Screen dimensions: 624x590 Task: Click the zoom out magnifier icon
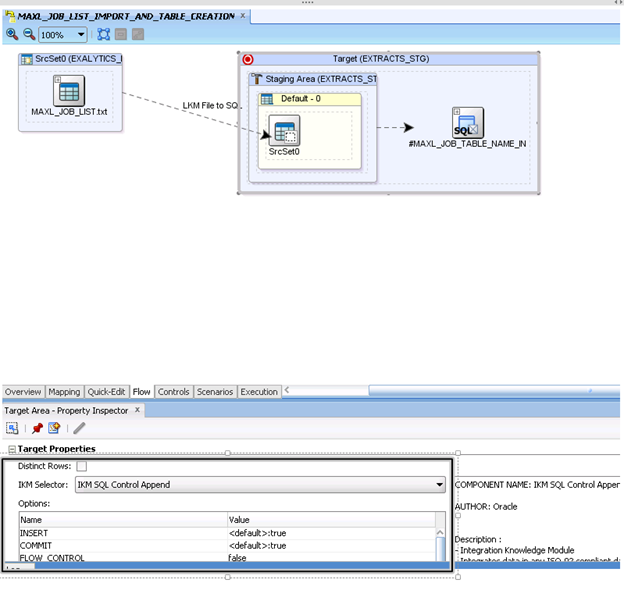[29, 34]
